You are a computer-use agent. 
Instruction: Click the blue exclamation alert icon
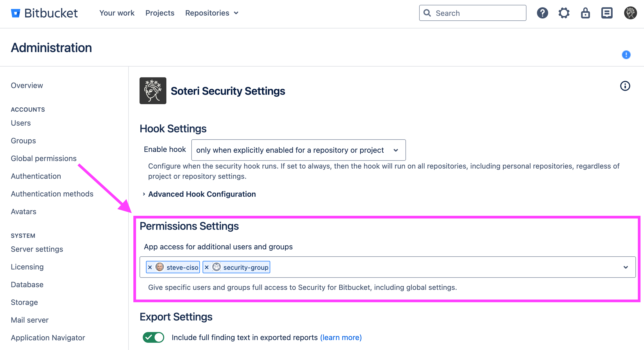626,55
